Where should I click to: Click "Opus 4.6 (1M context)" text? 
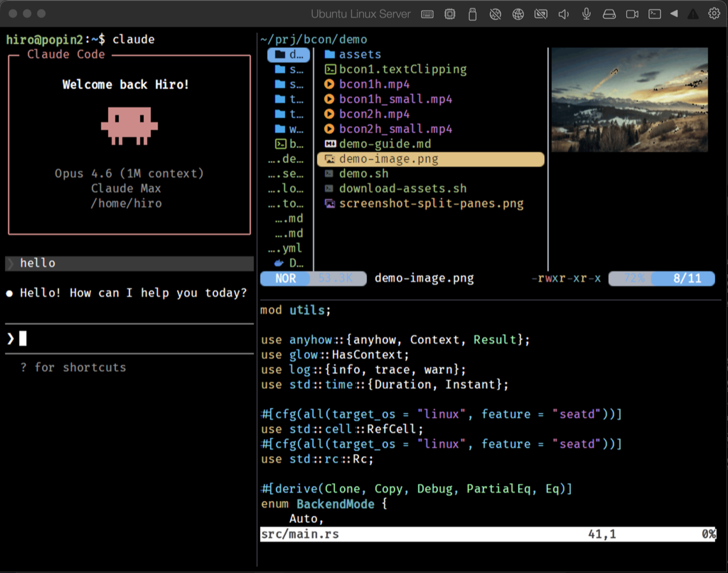129,173
